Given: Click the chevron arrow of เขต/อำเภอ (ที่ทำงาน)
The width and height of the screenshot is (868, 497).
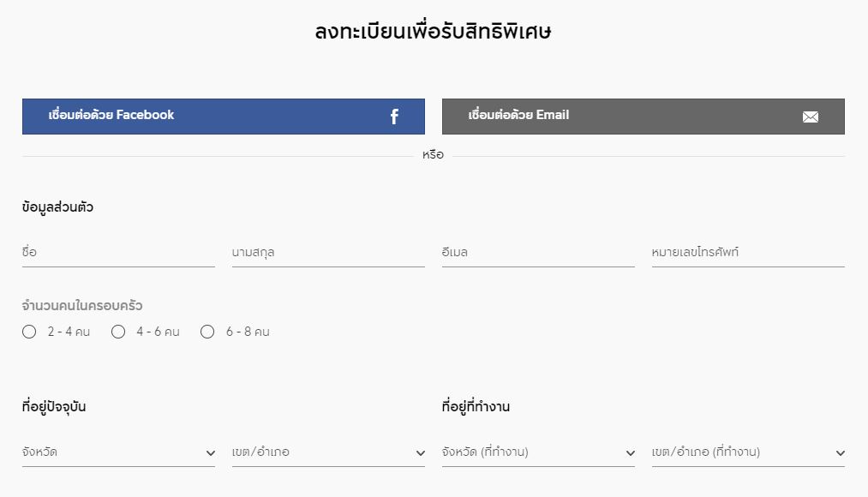Looking at the screenshot, I should click(841, 453).
